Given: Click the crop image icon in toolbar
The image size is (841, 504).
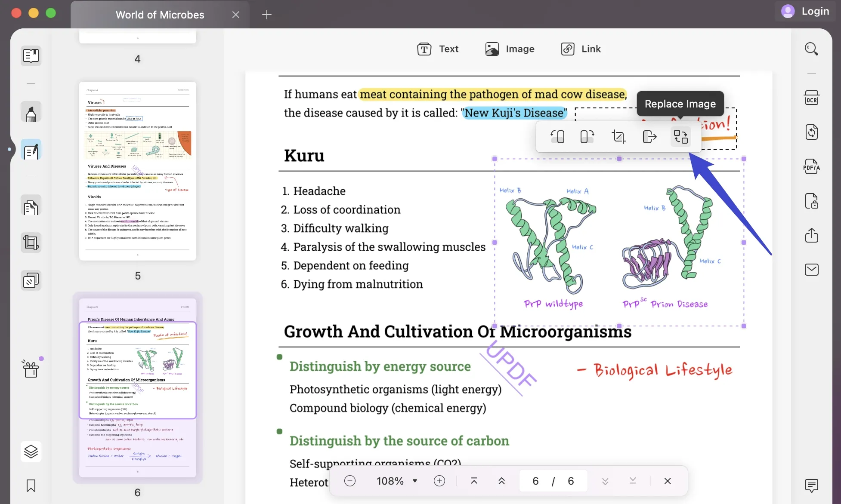Looking at the screenshot, I should tap(618, 136).
